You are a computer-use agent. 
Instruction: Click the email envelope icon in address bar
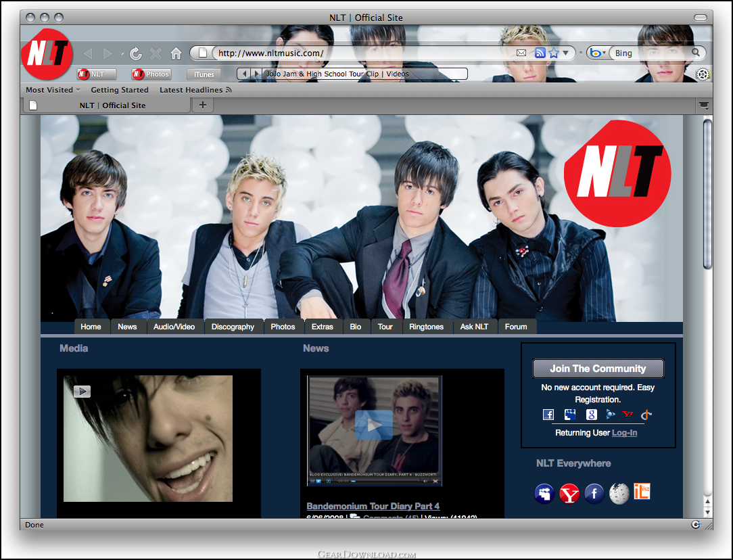(x=521, y=53)
